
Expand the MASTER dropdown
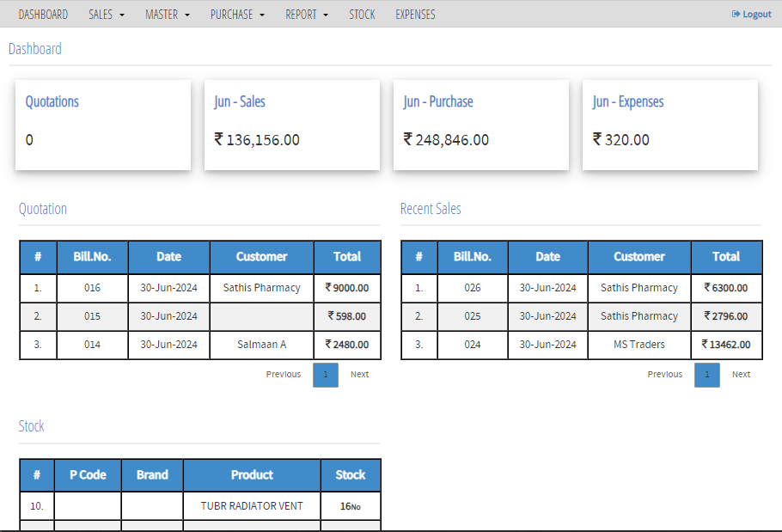coord(167,14)
